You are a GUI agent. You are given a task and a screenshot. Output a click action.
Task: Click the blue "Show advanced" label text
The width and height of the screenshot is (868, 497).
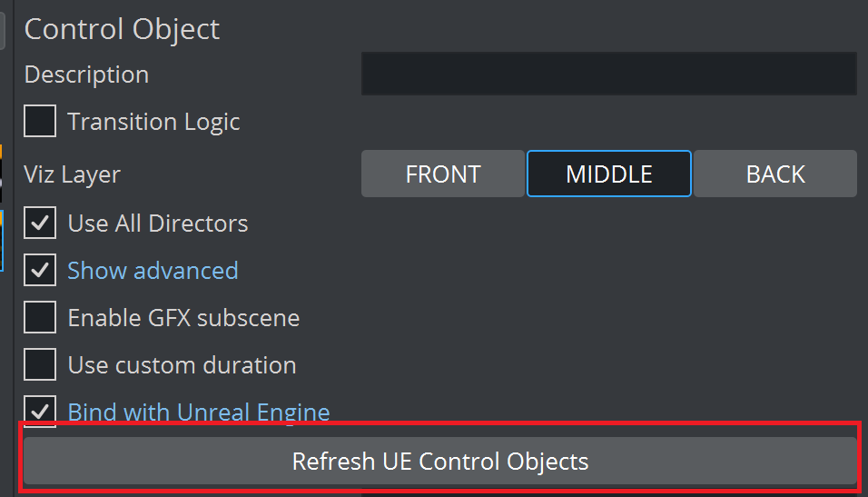pos(153,271)
